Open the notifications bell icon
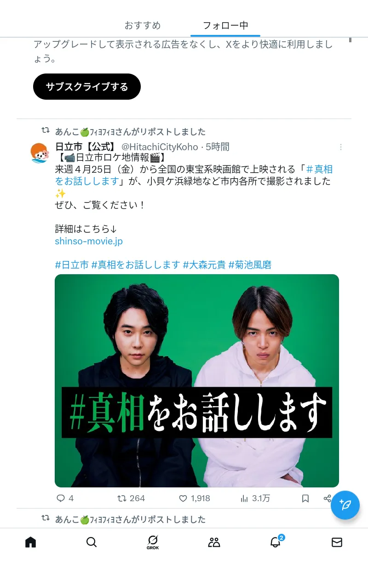 (x=275, y=542)
